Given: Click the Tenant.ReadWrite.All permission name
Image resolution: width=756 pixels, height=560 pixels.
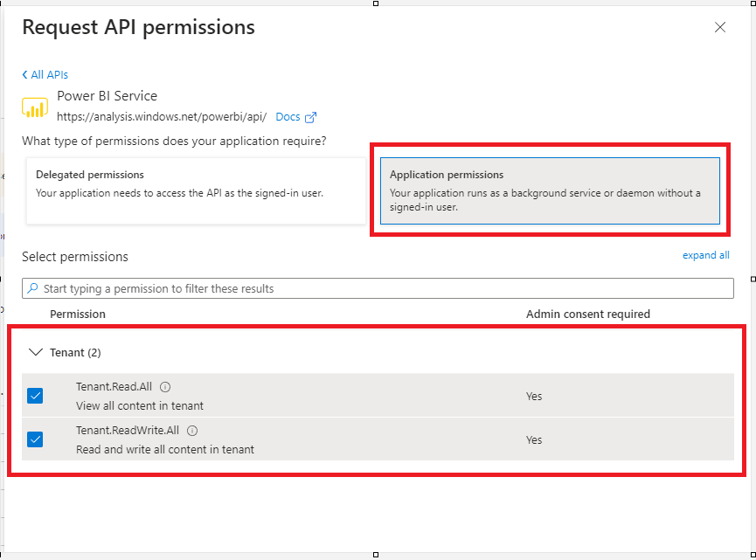Looking at the screenshot, I should coord(129,431).
